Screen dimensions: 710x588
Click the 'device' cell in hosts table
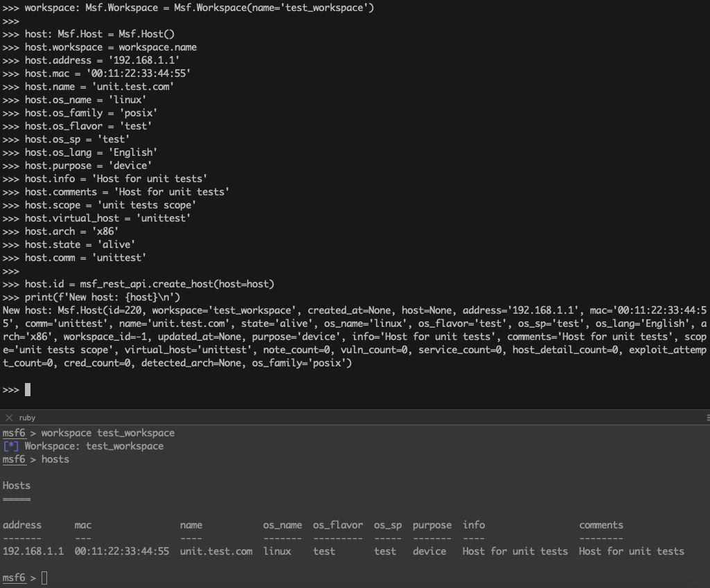pos(429,551)
